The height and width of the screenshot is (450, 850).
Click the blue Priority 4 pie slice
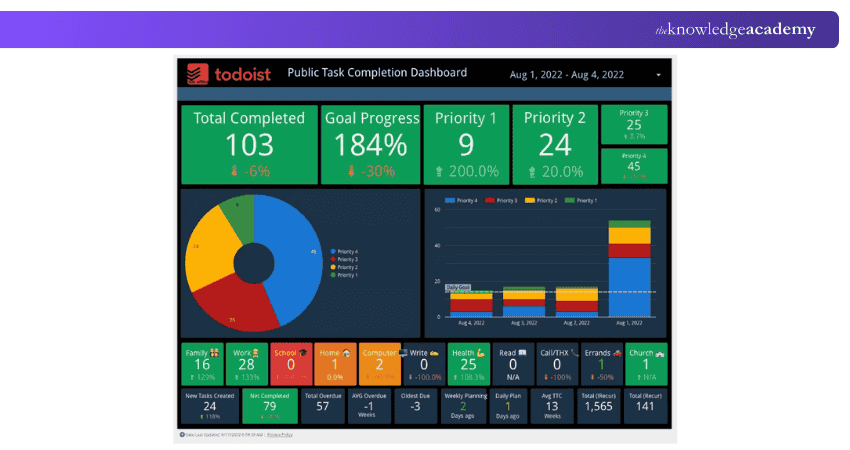point(293,255)
